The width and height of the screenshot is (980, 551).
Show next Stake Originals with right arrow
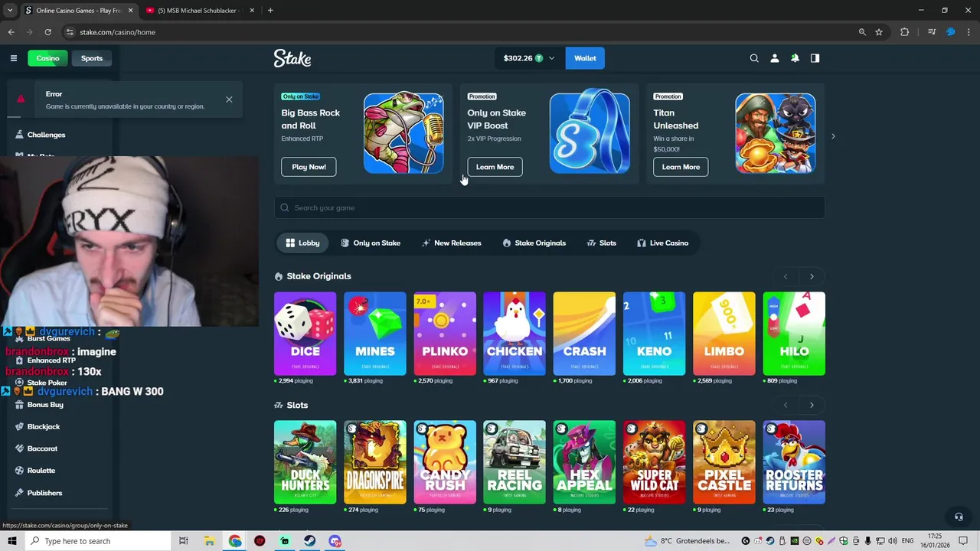pos(812,276)
